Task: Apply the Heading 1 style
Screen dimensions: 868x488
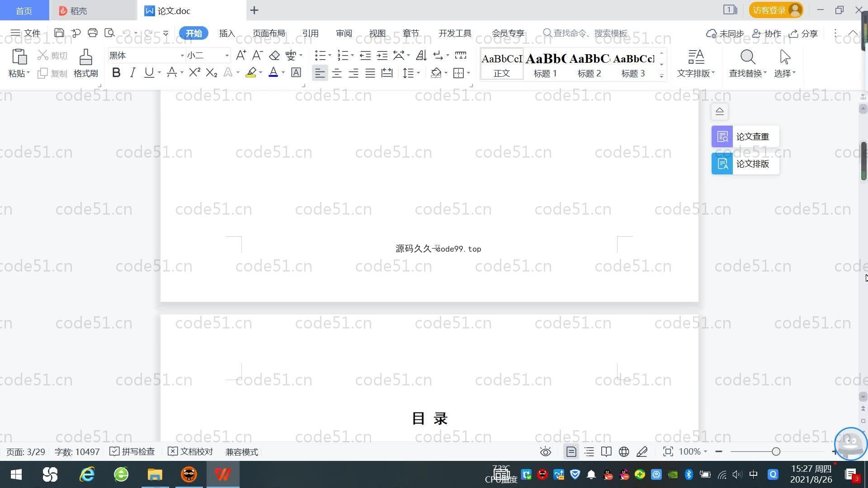Action: tap(546, 64)
